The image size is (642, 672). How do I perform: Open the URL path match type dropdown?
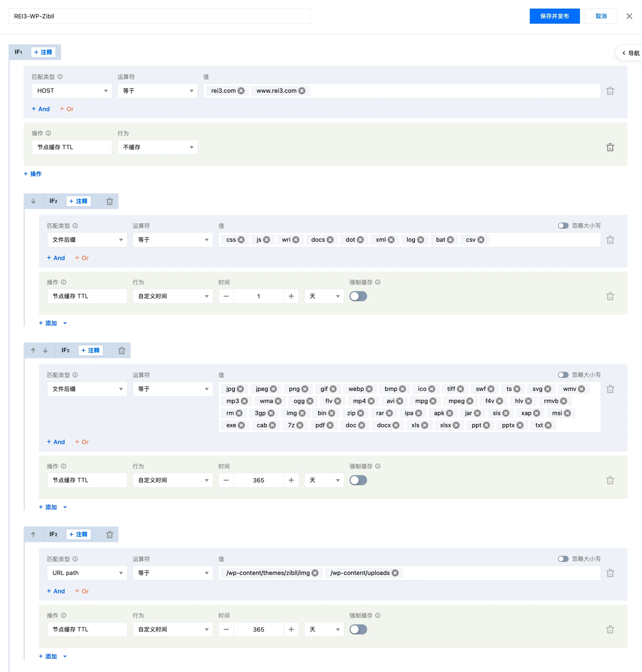[87, 573]
